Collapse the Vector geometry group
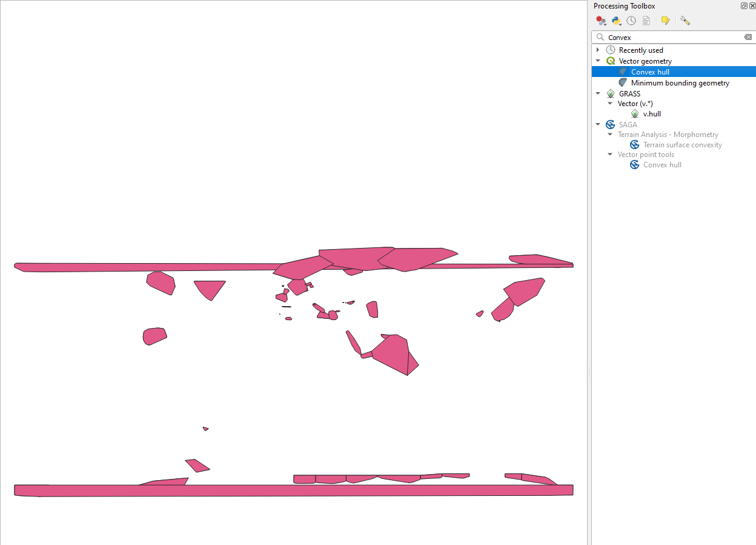Viewport: 756px width, 545px height. pyautogui.click(x=598, y=61)
